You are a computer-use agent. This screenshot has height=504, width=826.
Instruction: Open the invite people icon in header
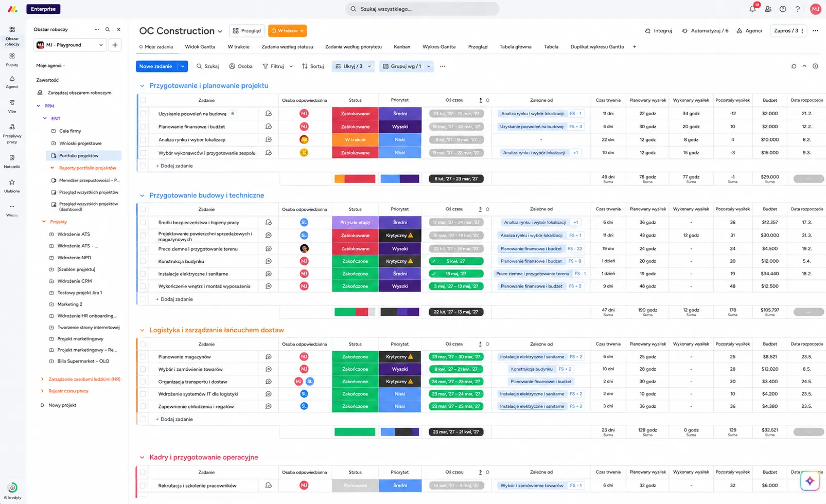click(768, 9)
